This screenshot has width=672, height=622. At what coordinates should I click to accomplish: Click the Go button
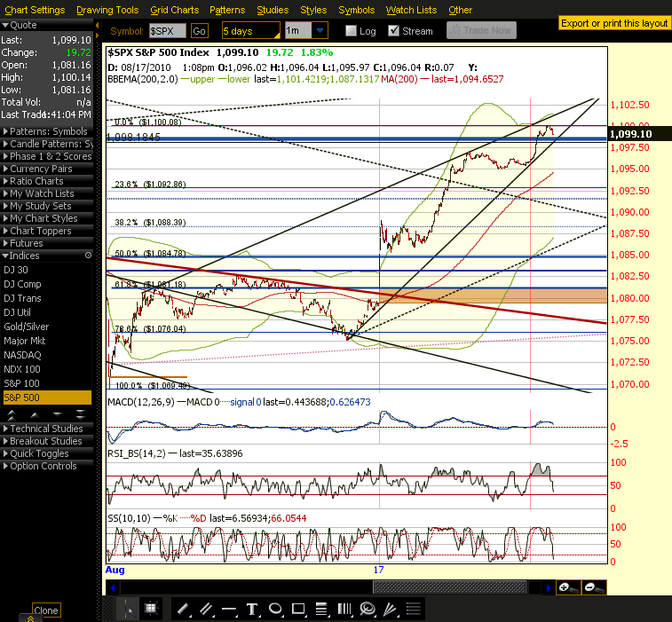(x=199, y=31)
